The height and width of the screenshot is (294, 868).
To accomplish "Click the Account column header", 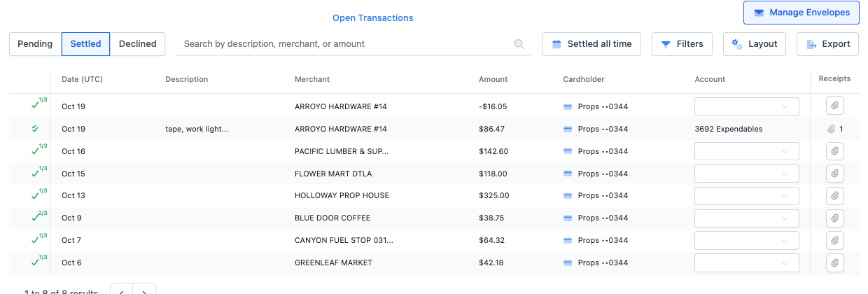I will click(710, 79).
